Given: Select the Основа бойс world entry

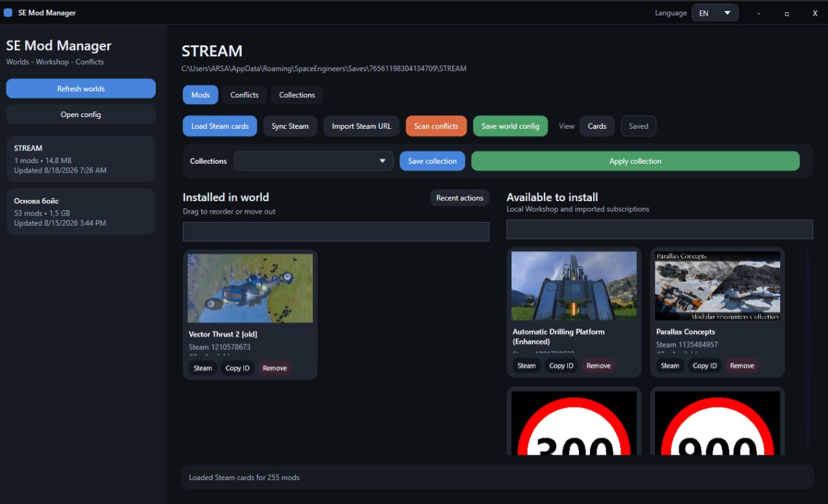Looking at the screenshot, I should (81, 212).
